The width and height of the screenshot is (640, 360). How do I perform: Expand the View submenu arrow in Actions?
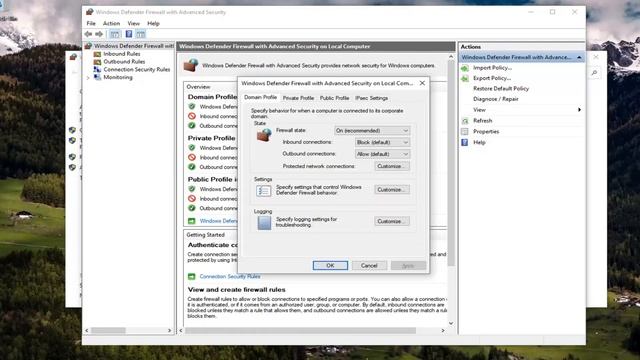pos(579,110)
